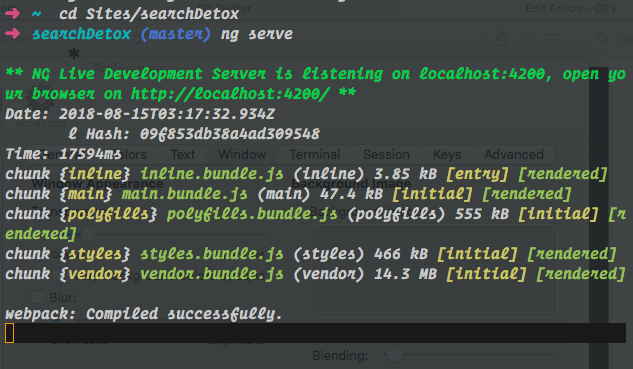This screenshot has width=633, height=369.
Task: Click 'styles.bundle.js' in terminal output
Action: pyautogui.click(x=212, y=254)
